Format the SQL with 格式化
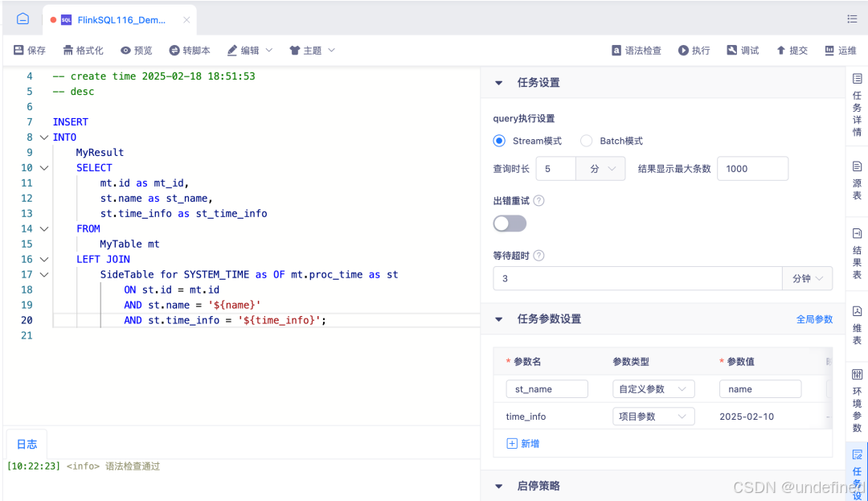Image resolution: width=868 pixels, height=501 pixels. point(83,51)
